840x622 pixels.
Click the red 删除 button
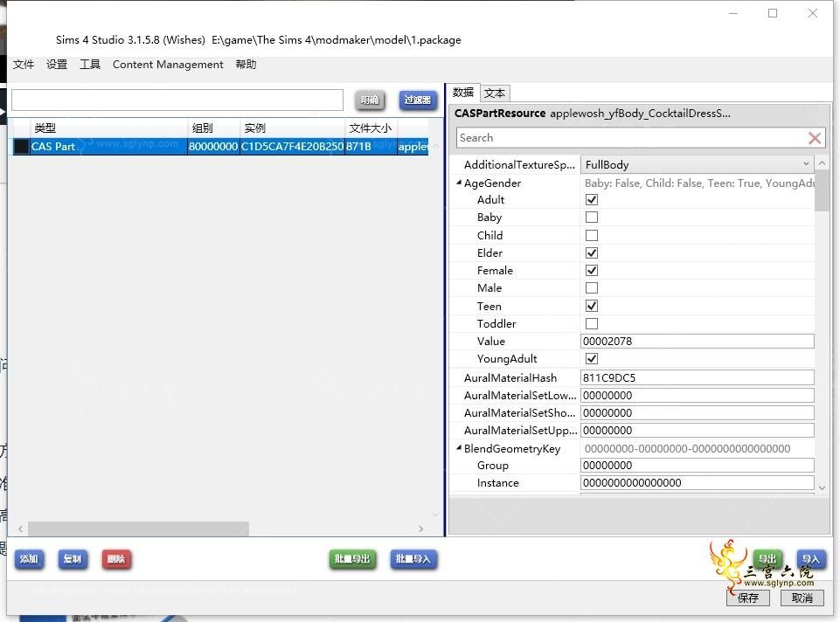pyautogui.click(x=116, y=559)
